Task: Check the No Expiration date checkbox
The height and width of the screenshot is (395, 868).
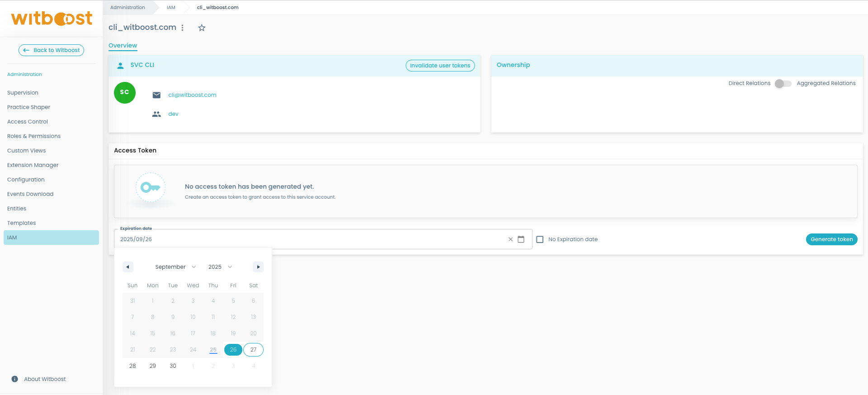Action: click(540, 239)
